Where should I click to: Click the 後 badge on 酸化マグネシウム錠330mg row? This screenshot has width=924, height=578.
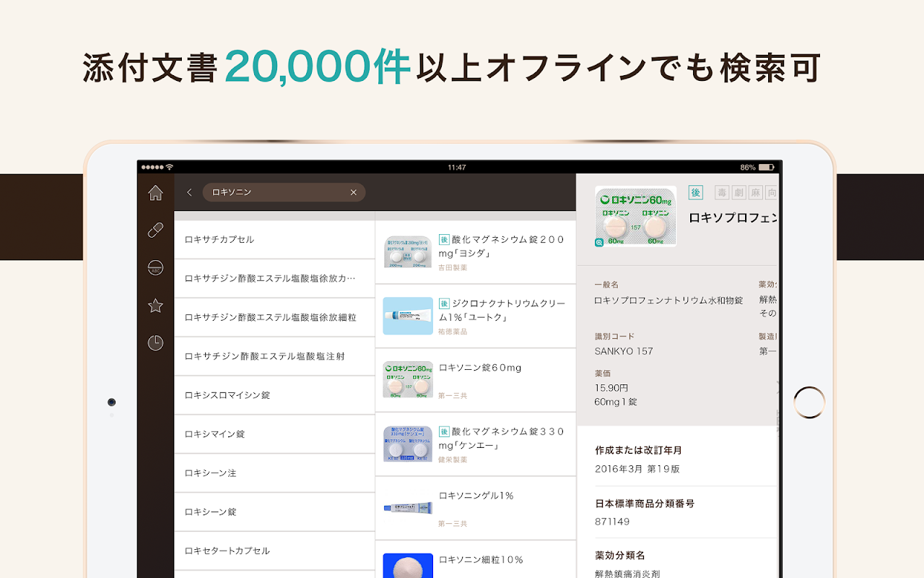444,431
